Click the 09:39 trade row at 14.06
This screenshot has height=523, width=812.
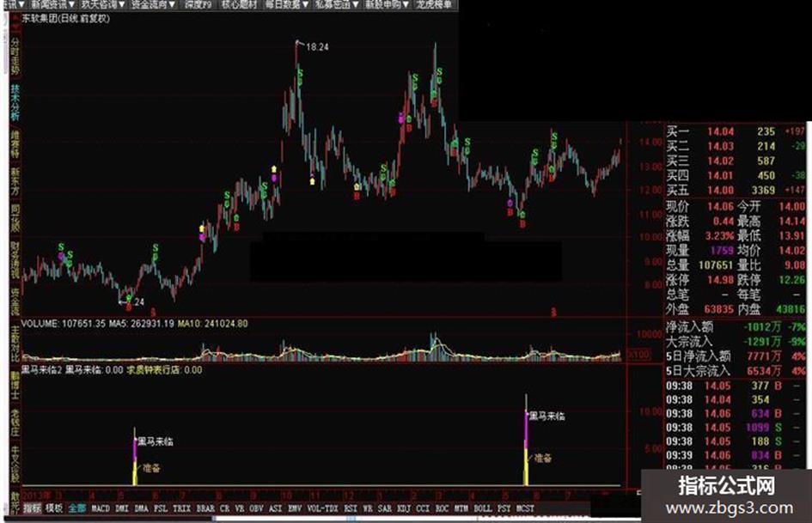(x=736, y=455)
